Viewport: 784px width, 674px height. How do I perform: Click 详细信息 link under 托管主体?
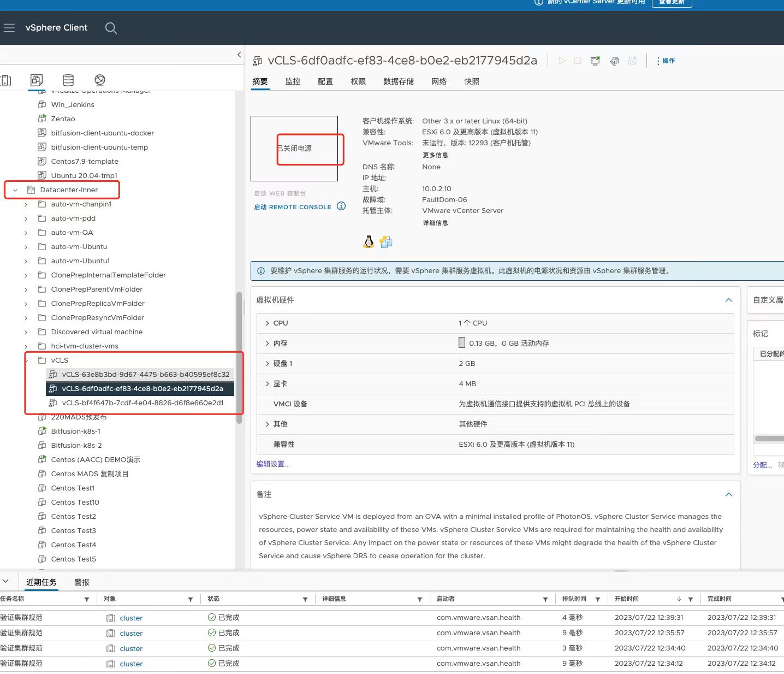(435, 223)
